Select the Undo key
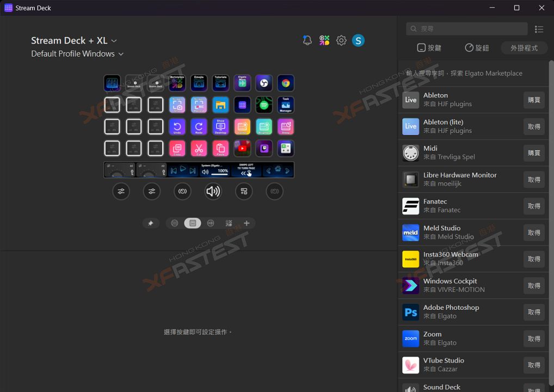Screen dimensions: 554x392 point(177,126)
